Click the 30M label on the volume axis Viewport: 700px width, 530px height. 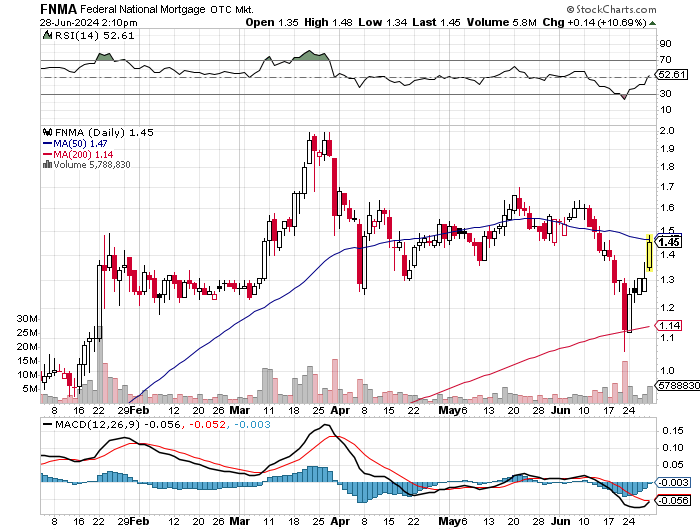[27, 319]
